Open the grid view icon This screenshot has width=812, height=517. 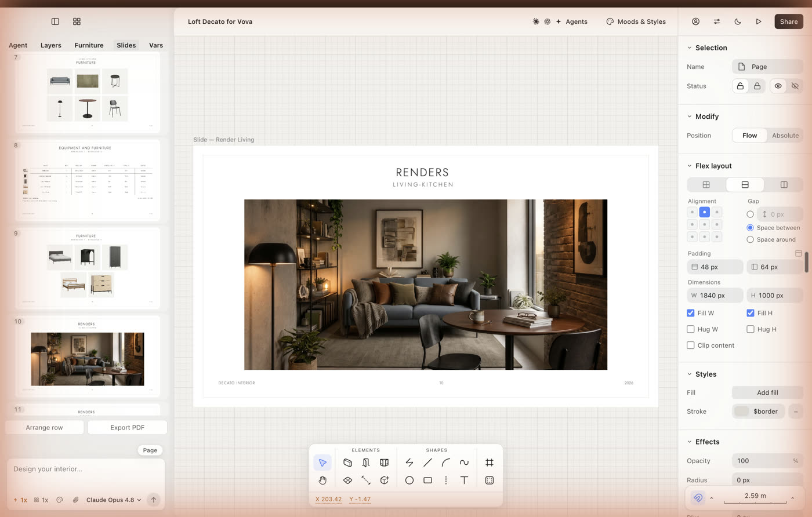click(x=77, y=21)
